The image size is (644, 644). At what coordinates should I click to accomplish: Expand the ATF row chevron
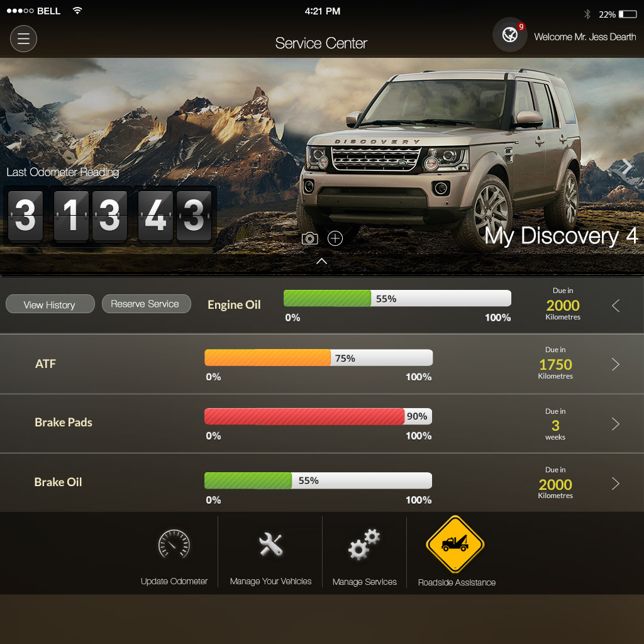click(x=615, y=364)
